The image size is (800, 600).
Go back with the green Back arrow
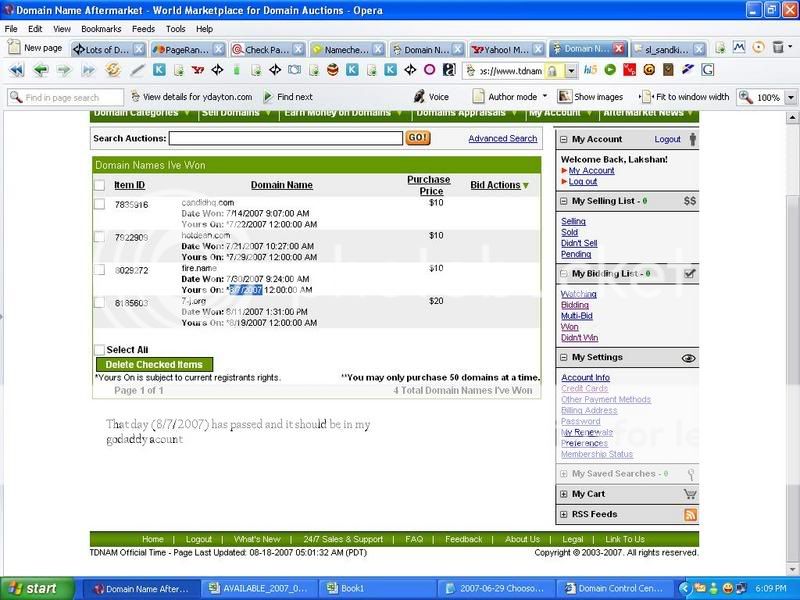pos(41,70)
